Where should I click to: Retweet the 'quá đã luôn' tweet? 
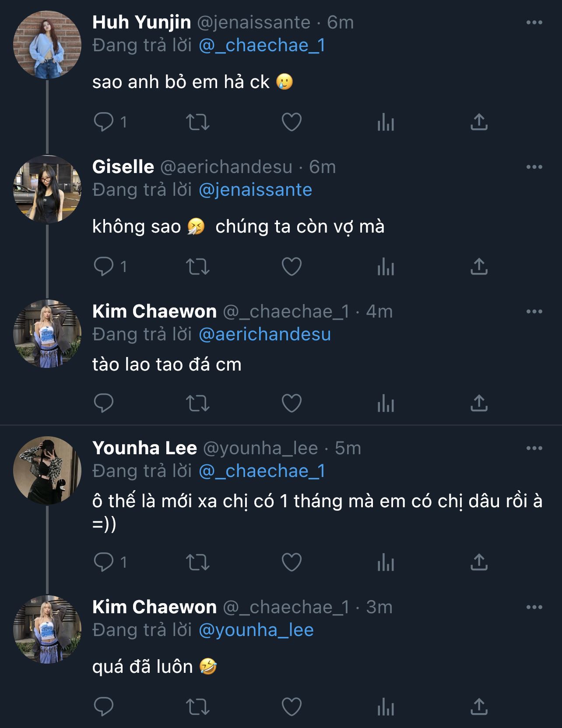[x=198, y=707]
